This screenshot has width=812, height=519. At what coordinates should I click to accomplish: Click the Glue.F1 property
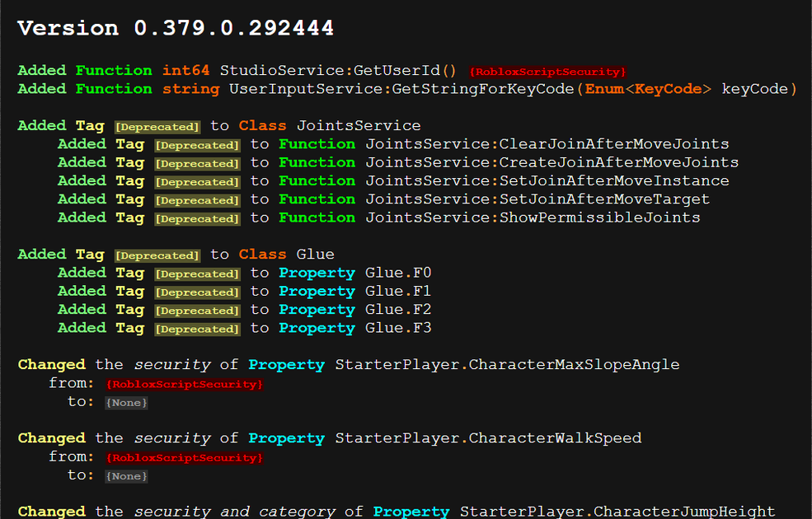pos(397,292)
